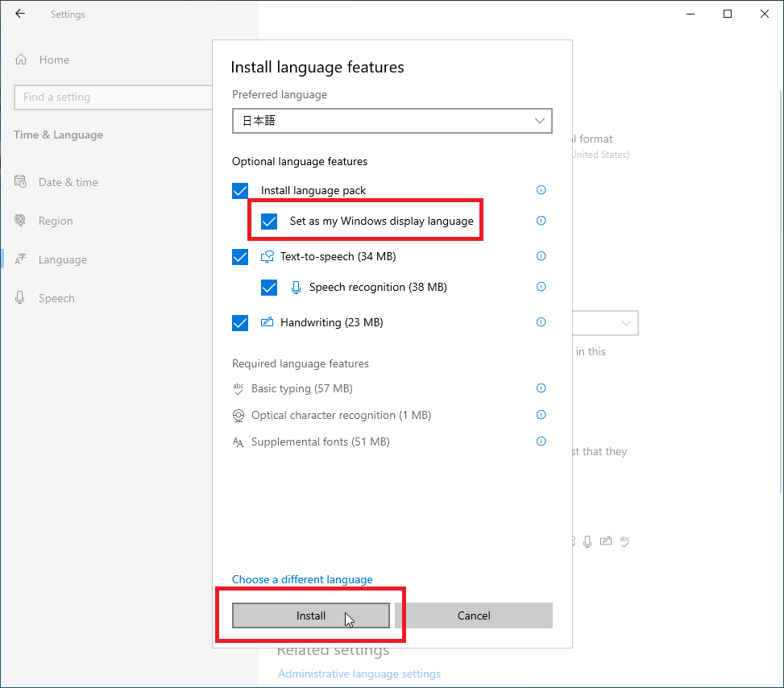The height and width of the screenshot is (688, 784).
Task: Uncheck the Speech recognition checkbox
Action: click(x=269, y=287)
